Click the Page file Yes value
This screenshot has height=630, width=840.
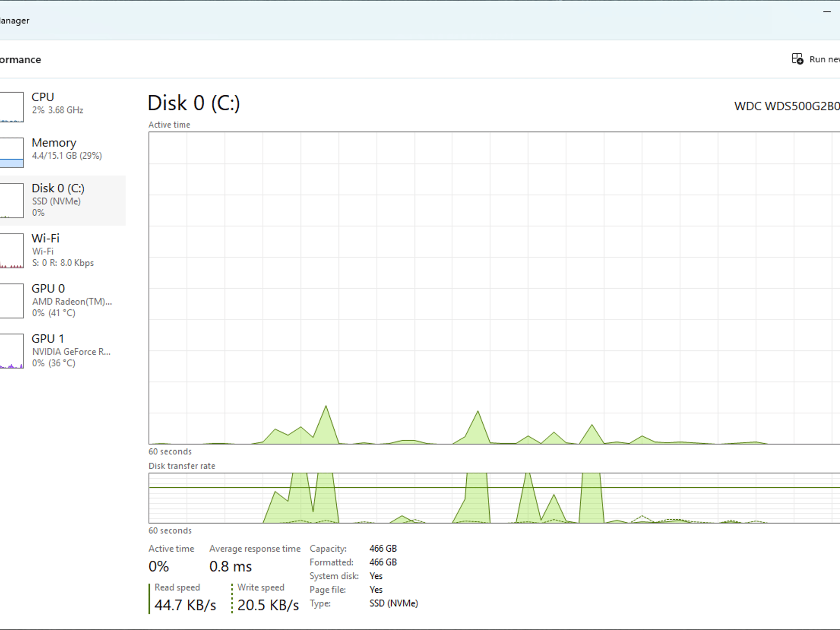tap(376, 589)
